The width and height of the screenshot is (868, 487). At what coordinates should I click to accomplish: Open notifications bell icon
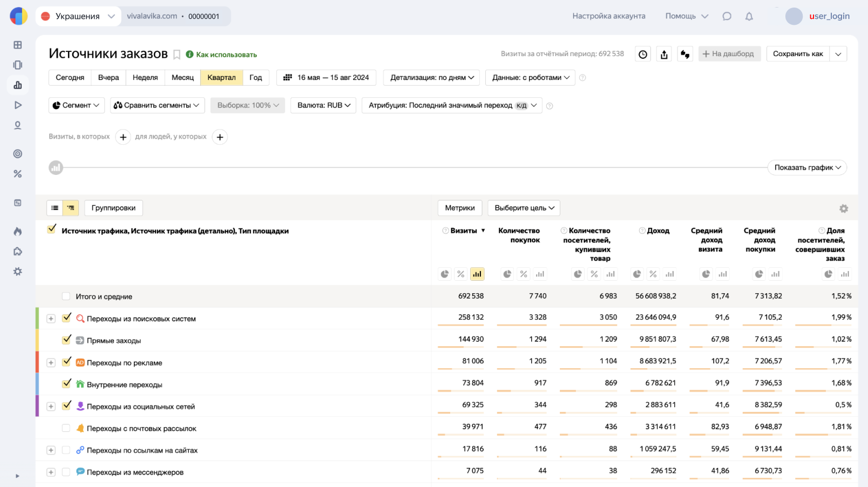[x=749, y=16]
